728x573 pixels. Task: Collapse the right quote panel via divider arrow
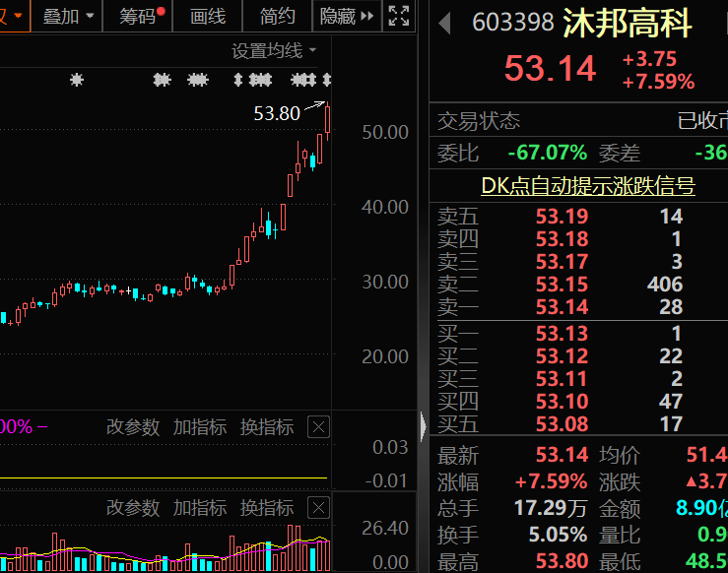[424, 426]
